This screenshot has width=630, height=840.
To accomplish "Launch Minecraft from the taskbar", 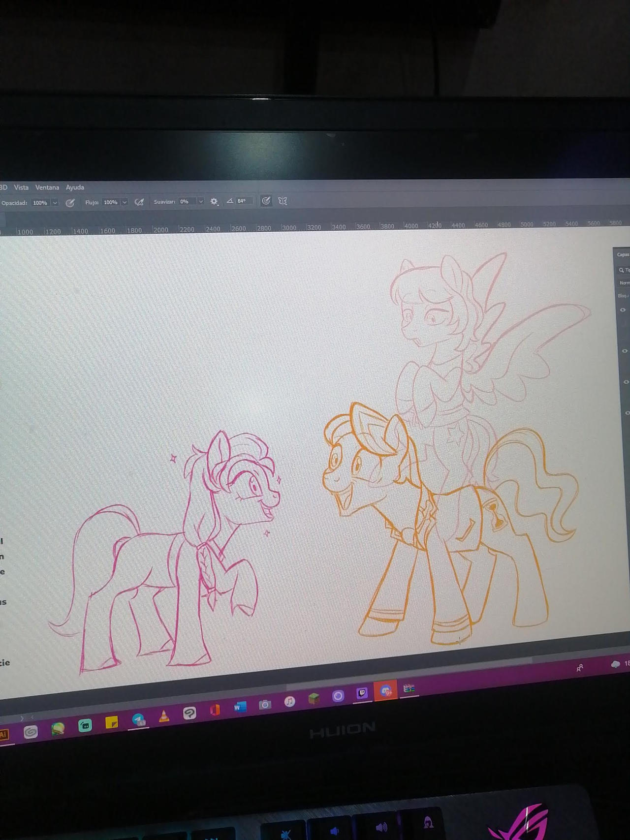I will coord(314,698).
